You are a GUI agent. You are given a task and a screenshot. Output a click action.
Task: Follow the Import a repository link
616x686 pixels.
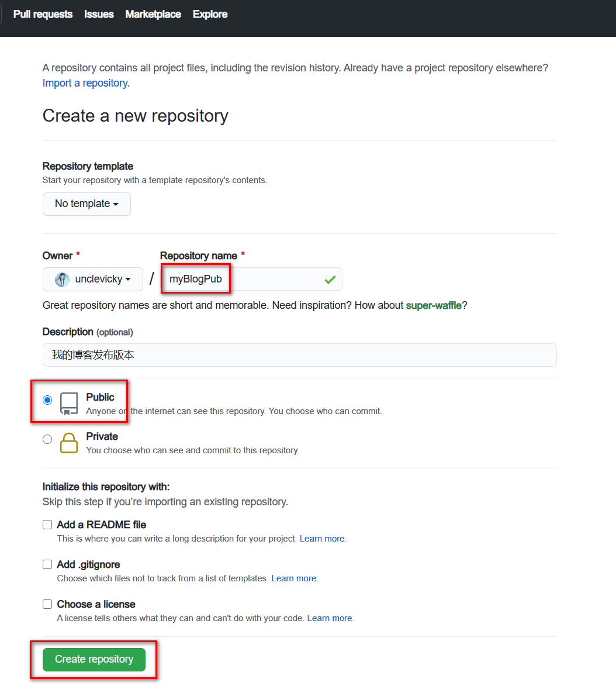point(86,83)
